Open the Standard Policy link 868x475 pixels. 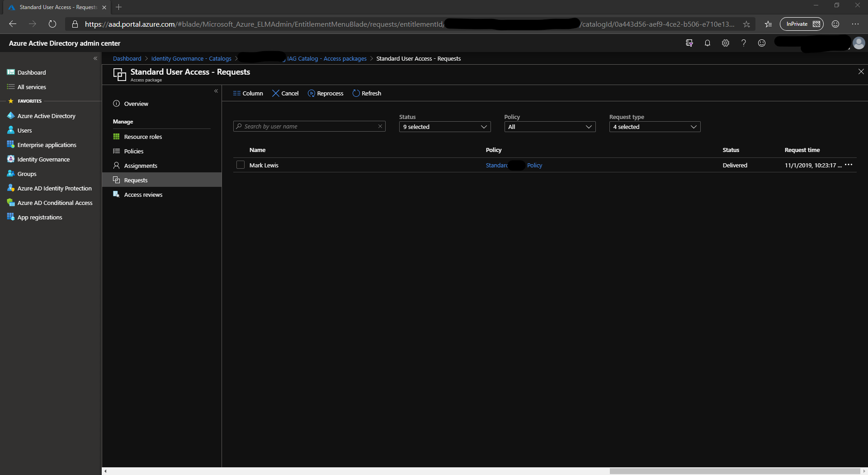pos(514,166)
